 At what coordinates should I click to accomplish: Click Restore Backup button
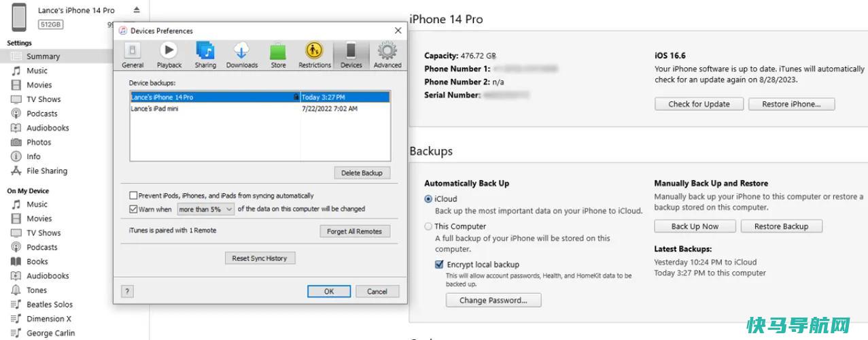click(781, 226)
